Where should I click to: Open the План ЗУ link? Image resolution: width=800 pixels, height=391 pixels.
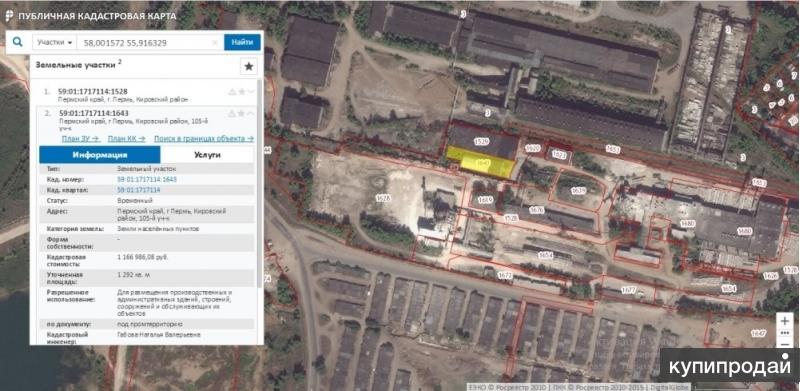81,138
